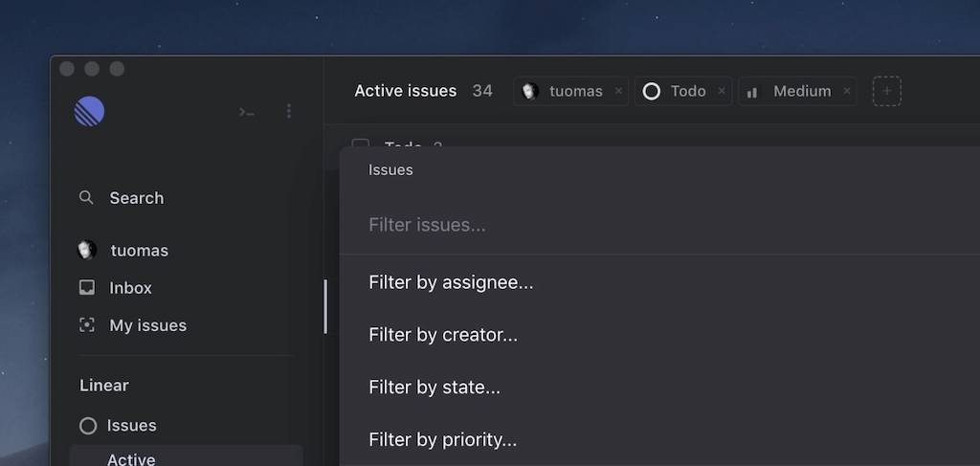Select Filter by state option

434,388
